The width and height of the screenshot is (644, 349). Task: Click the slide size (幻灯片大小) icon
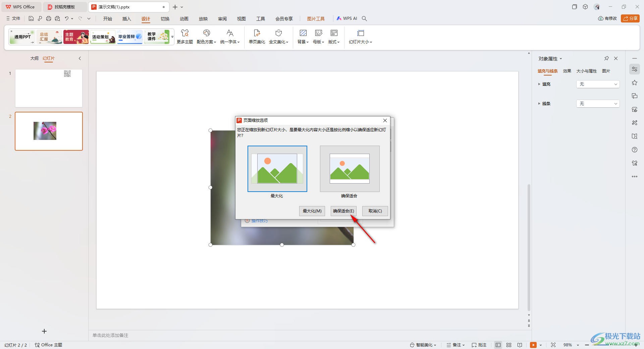click(x=361, y=33)
